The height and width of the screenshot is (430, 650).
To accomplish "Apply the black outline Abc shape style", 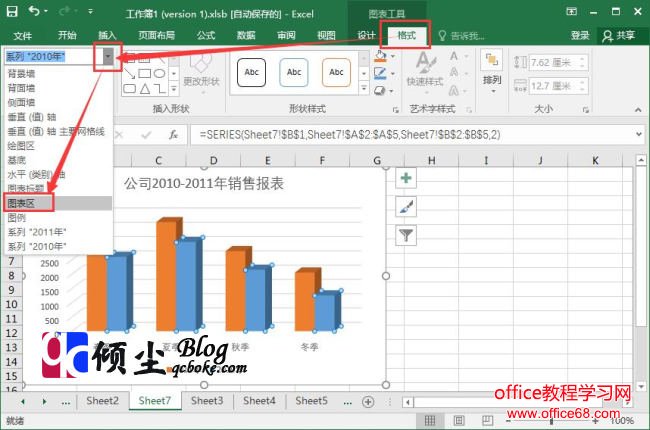I will [x=251, y=72].
